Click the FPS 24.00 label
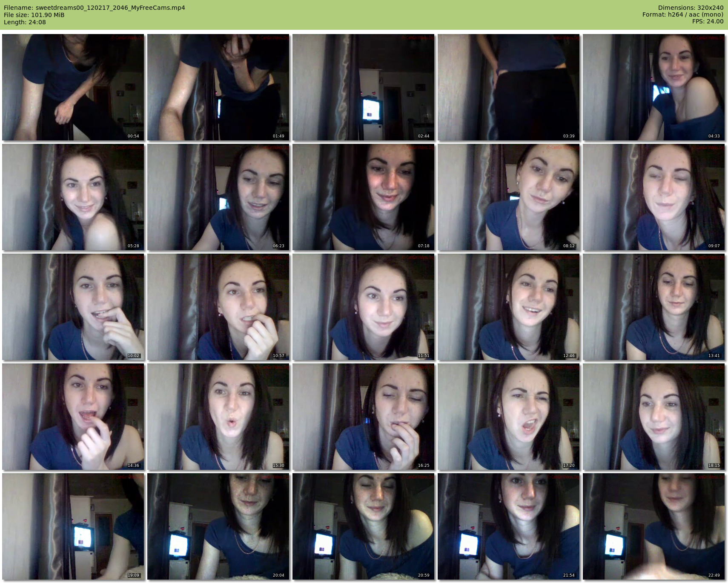This screenshot has height=583, width=728. point(708,21)
